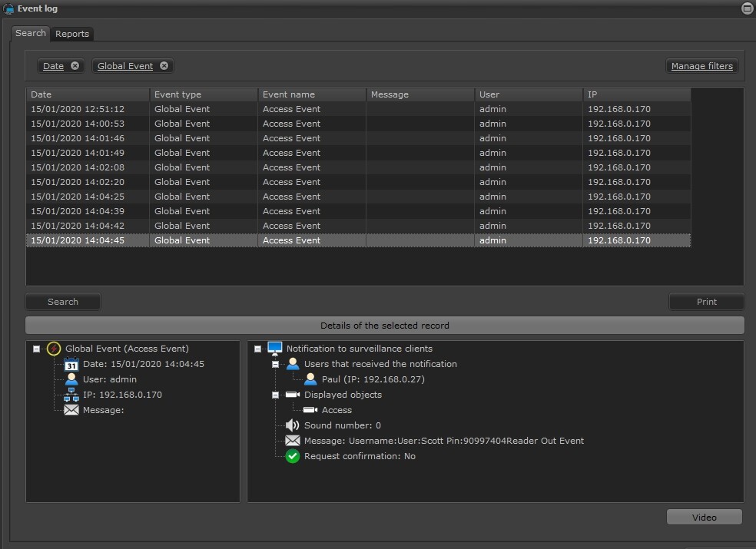Screen dimensions: 756x549
Task: Collapse Notification to surveillance clients node
Action: point(258,349)
